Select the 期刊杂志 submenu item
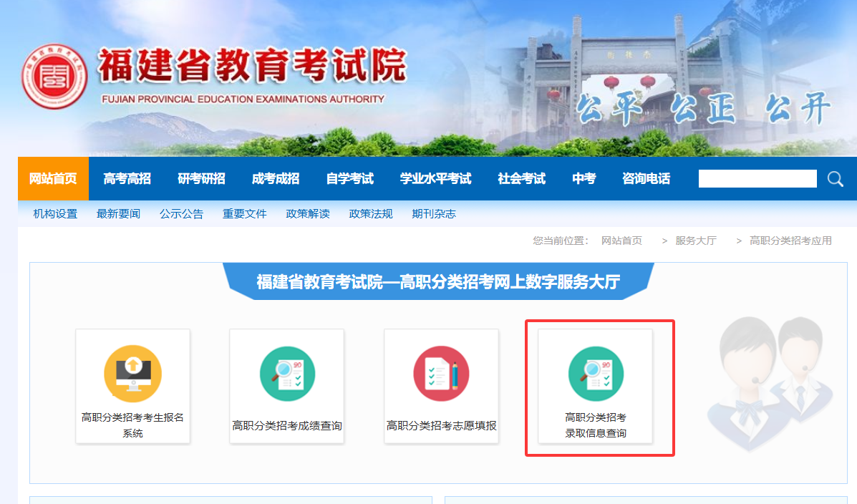Image resolution: width=857 pixels, height=504 pixels. coord(433,213)
